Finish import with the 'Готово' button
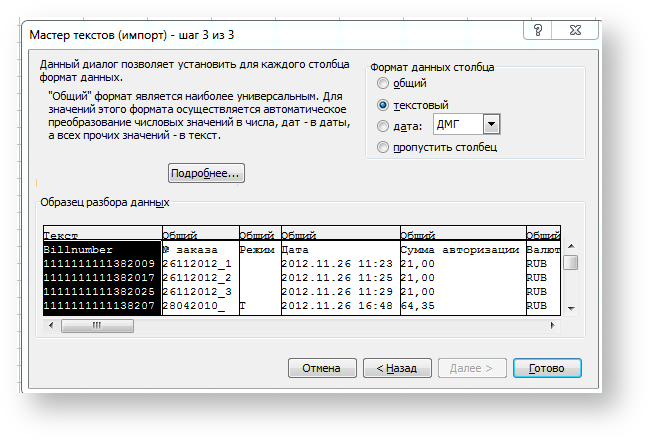The width and height of the screenshot is (650, 441). pyautogui.click(x=547, y=368)
